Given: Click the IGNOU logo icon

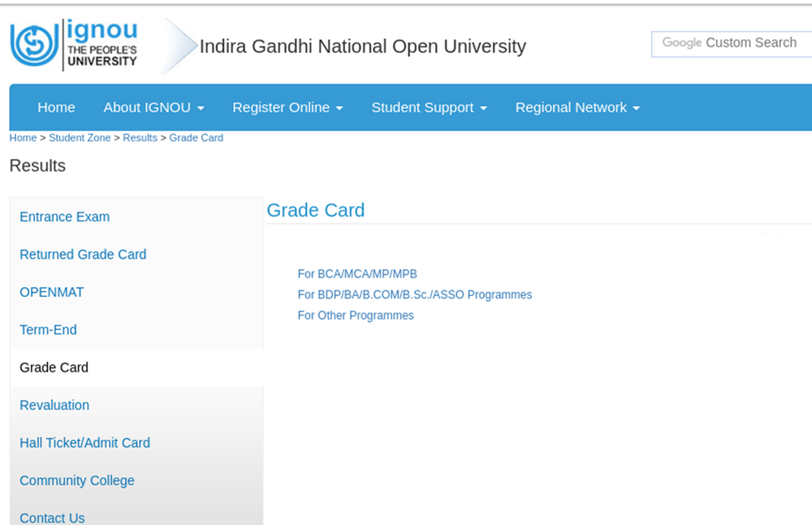Looking at the screenshot, I should (34, 45).
